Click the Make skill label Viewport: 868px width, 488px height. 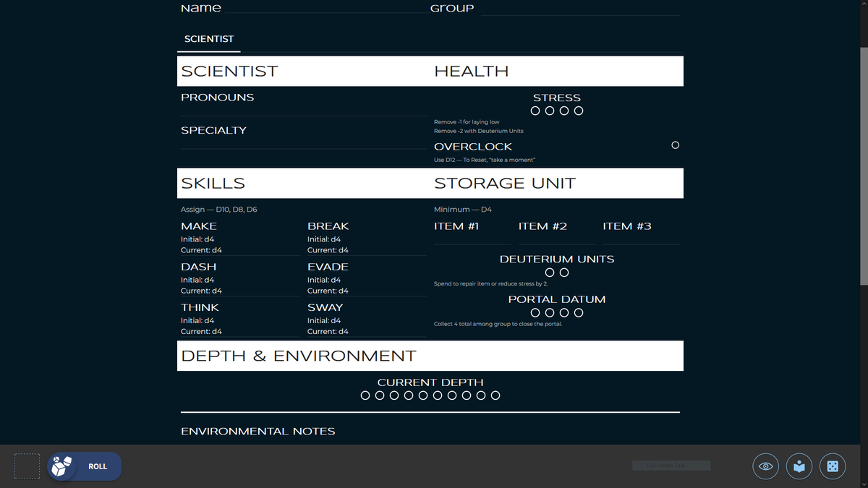(x=199, y=226)
